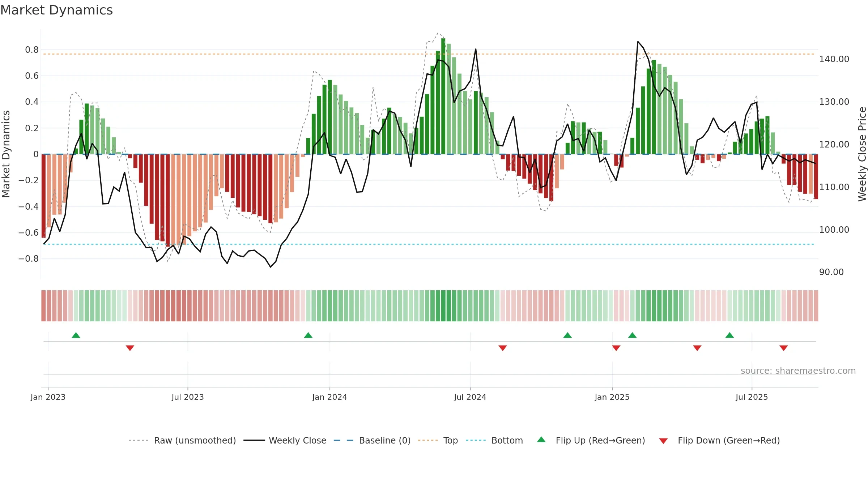
Task: Toggle the Bottom legend entry
Action: tap(494, 441)
